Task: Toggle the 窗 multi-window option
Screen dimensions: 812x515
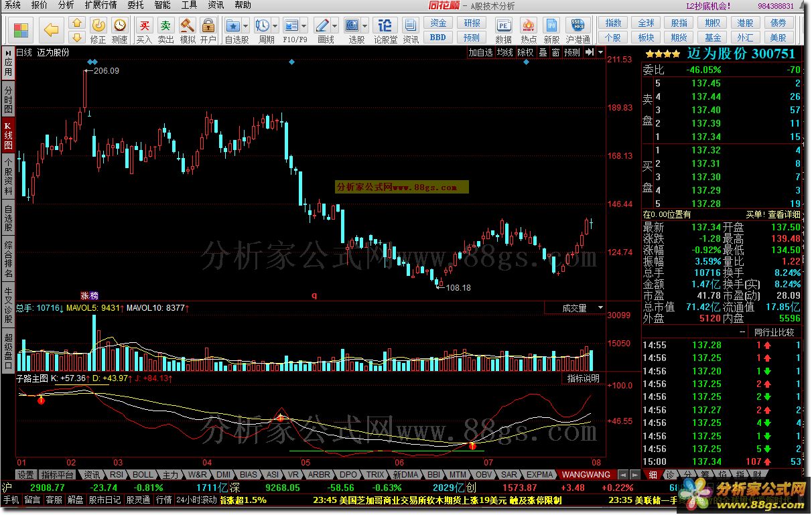Action: pyautogui.click(x=555, y=52)
